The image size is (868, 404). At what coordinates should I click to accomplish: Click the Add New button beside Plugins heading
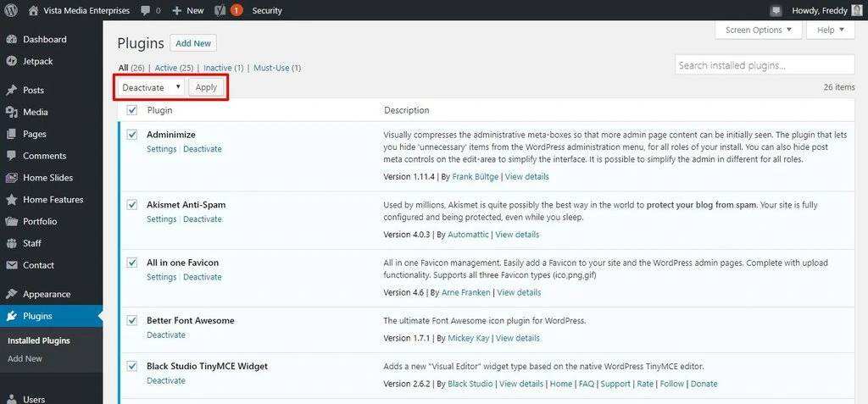pos(192,43)
